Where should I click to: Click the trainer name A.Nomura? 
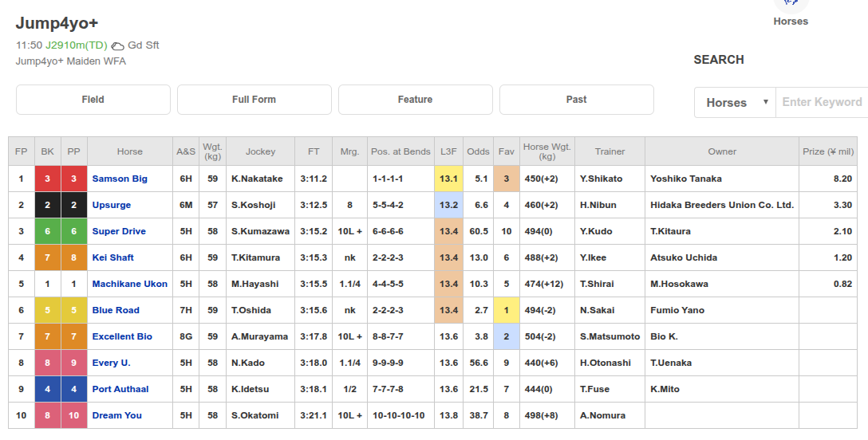603,415
